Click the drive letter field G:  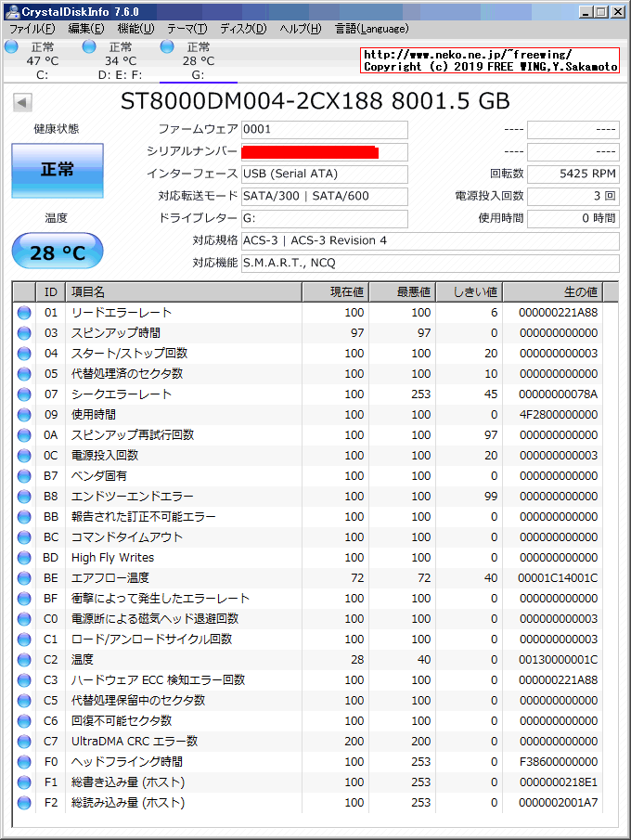[x=325, y=218]
